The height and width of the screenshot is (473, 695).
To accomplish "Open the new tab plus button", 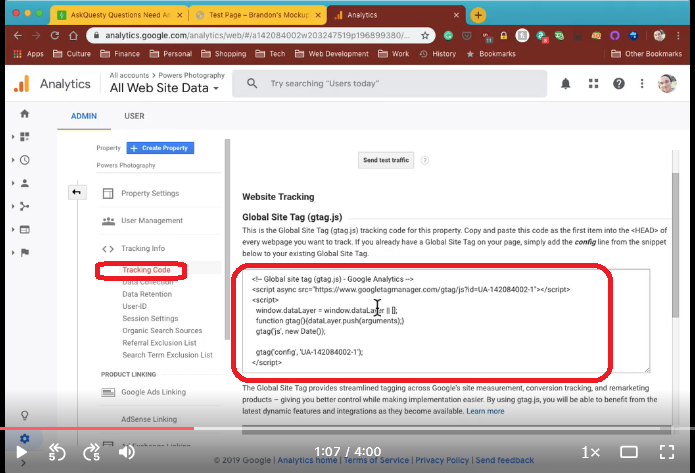I will click(478, 15).
